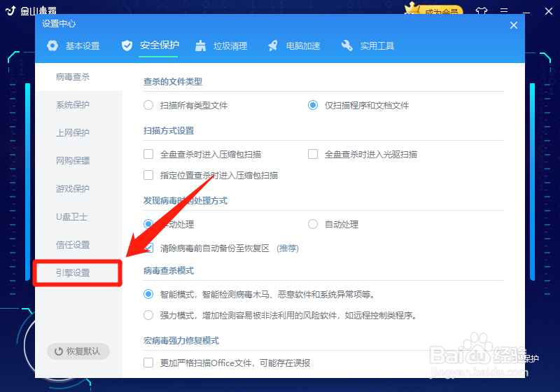Open the 垃圾清理 tab
This screenshot has width=560, height=392.
tap(221, 45)
